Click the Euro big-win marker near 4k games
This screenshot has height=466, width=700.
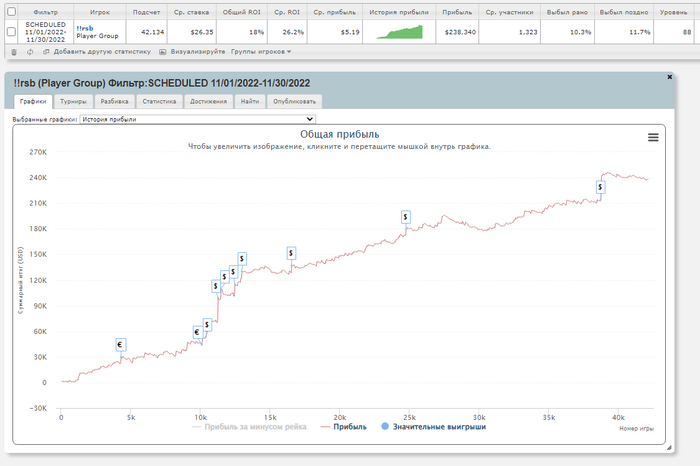[x=120, y=345]
